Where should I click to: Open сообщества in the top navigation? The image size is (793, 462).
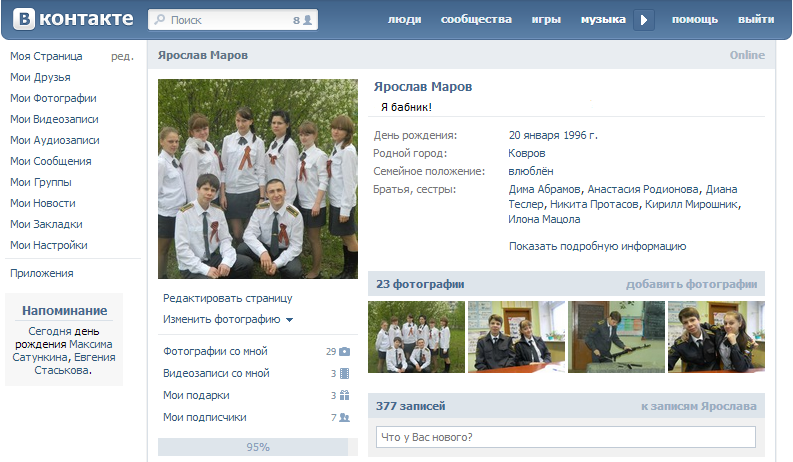[476, 19]
